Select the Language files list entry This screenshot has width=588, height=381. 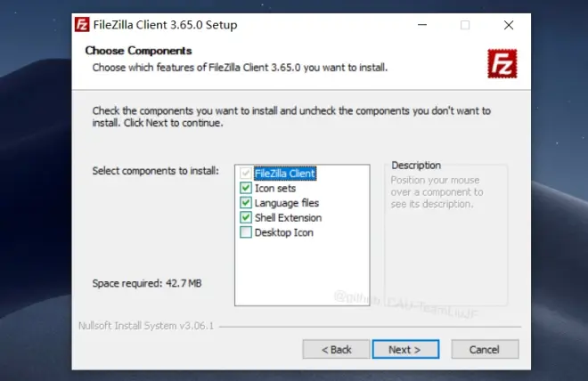[287, 203]
